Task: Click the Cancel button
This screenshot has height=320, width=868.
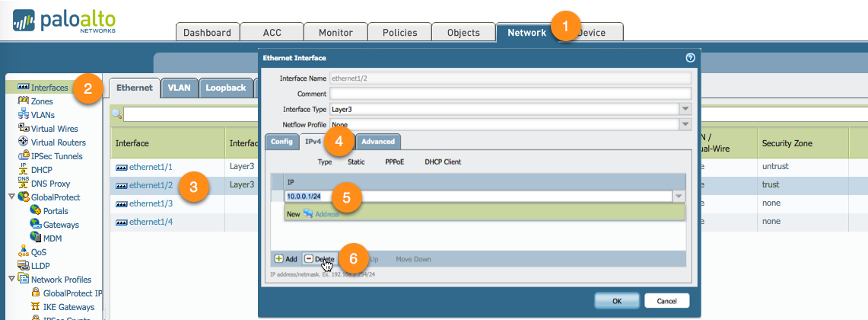Action: point(666,301)
